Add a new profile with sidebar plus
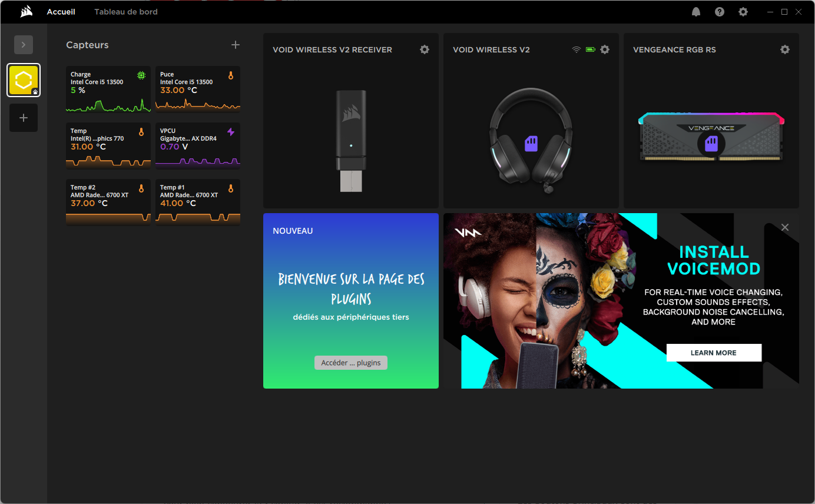The width and height of the screenshot is (815, 504). point(24,118)
